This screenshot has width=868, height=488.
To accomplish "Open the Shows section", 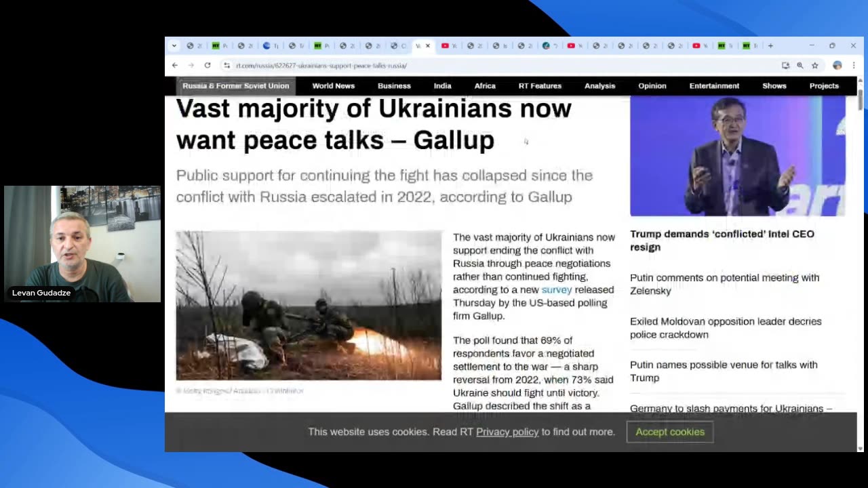I will coord(774,86).
